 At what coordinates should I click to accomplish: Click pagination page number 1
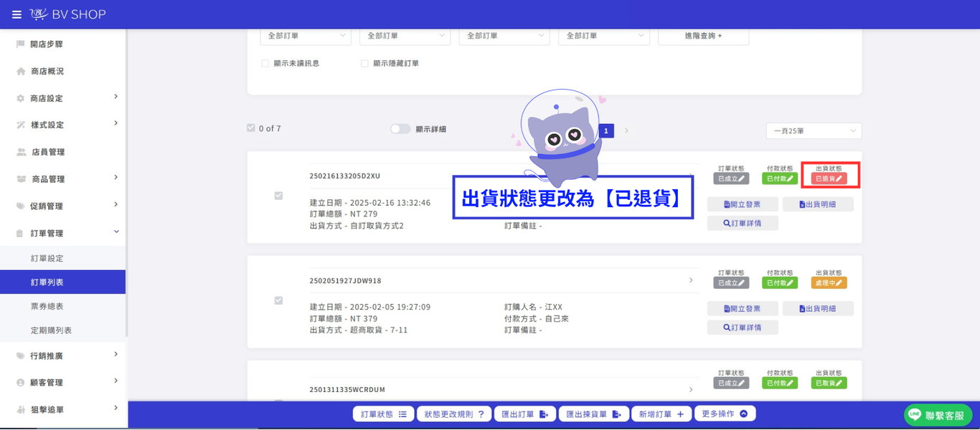click(606, 130)
